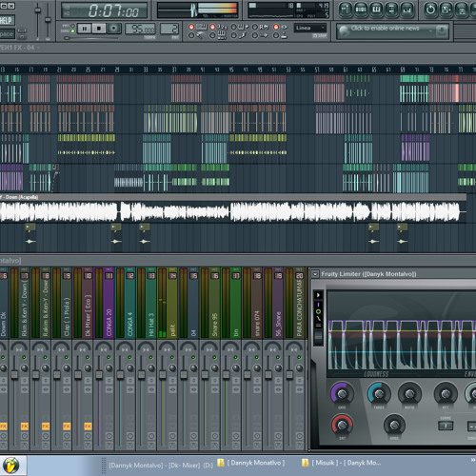Toggle wait for input before playing
This screenshot has width=476, height=476.
[x=212, y=35]
